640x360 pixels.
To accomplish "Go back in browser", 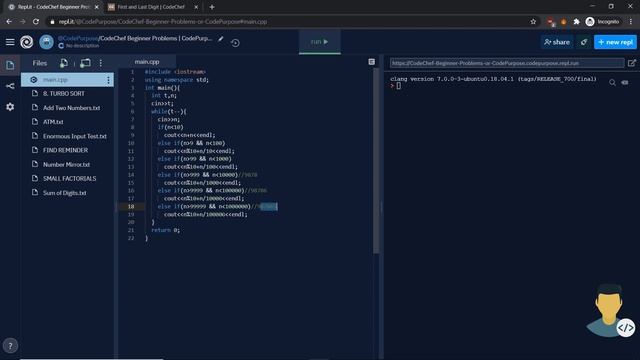I will [x=9, y=22].
